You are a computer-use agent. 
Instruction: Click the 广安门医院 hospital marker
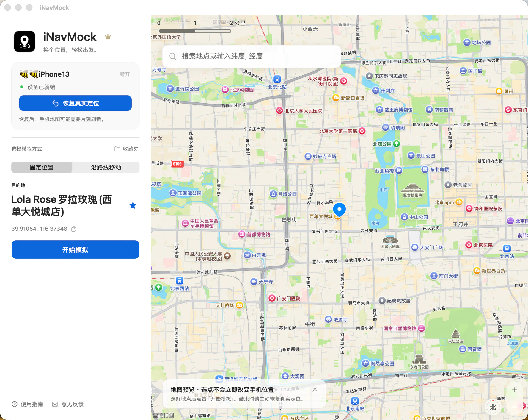(272, 298)
